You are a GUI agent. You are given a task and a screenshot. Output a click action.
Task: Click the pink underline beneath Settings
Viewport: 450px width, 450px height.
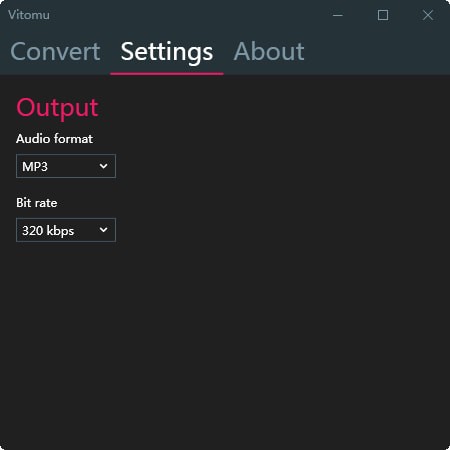click(x=167, y=74)
